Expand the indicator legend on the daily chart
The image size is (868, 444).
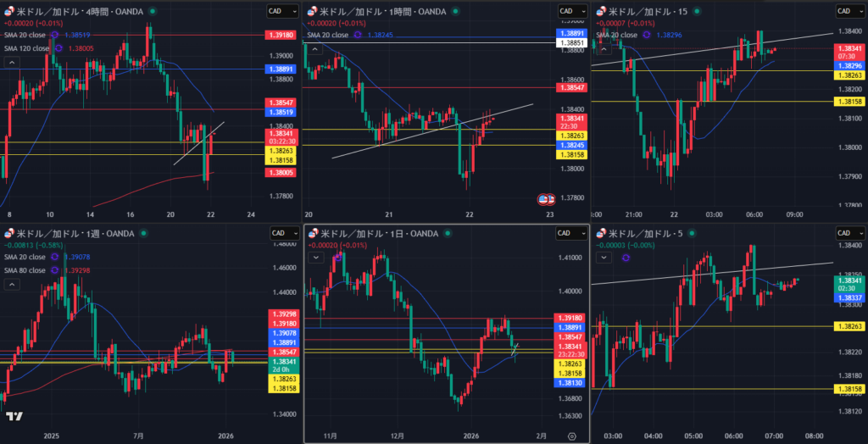point(314,258)
